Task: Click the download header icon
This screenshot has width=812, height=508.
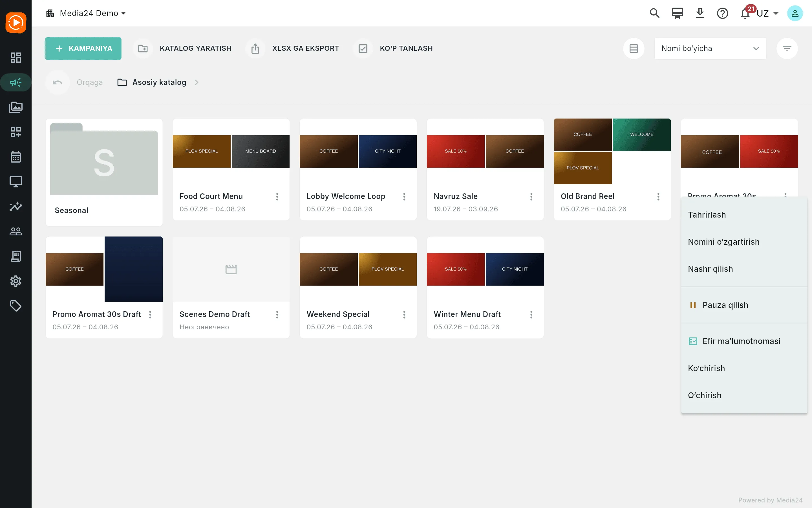Action: pos(700,13)
